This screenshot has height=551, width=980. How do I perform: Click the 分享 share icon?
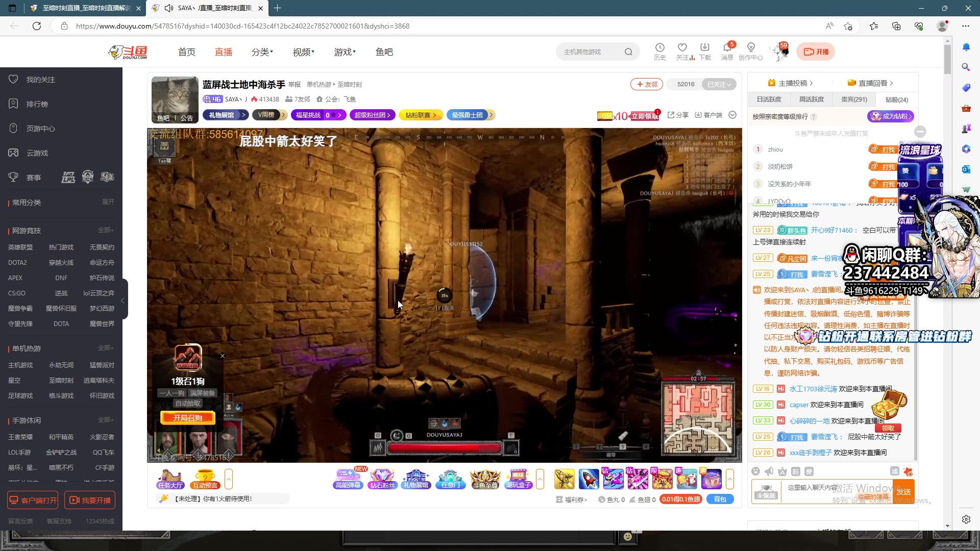point(678,115)
